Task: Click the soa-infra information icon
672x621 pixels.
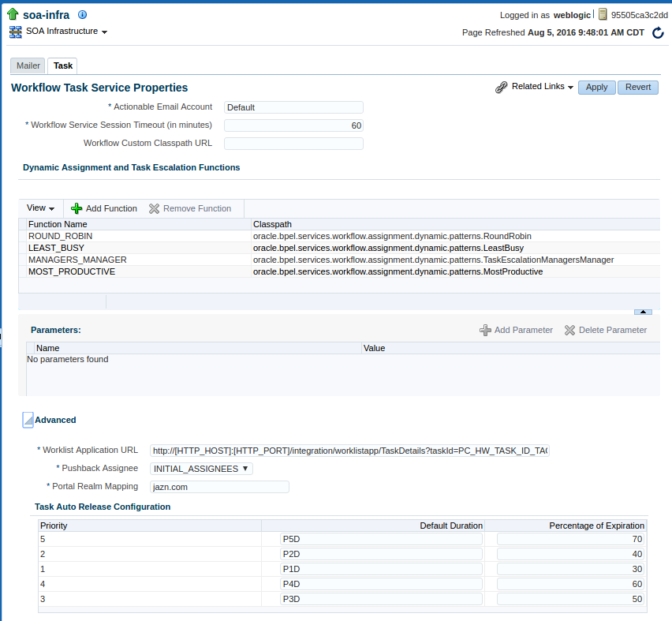Action: 82,14
